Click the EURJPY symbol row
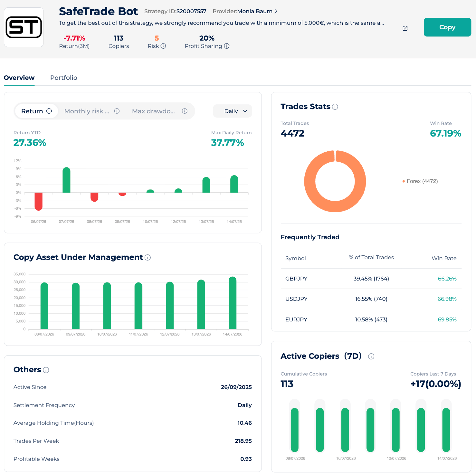Screen dimensions: 476x476 [x=371, y=319]
